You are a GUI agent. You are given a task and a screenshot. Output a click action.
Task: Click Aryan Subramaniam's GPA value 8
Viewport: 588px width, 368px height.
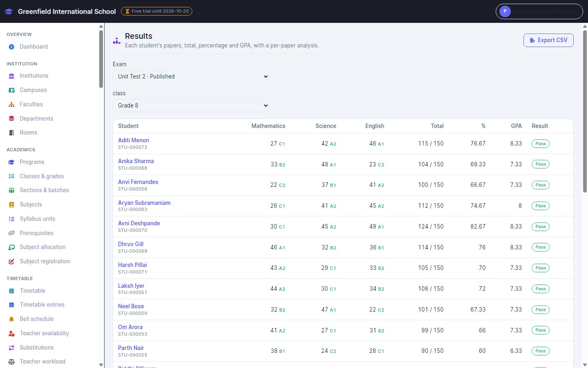tap(520, 206)
